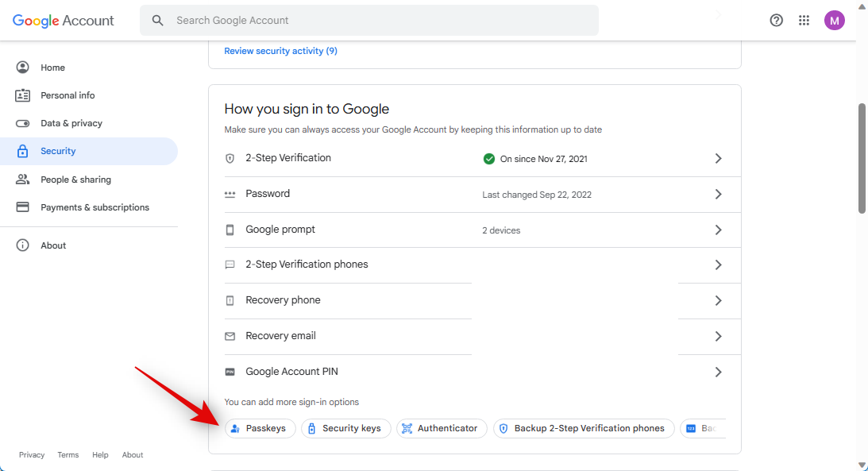868x471 pixels.
Task: Click the Home sidebar icon
Action: tap(23, 68)
